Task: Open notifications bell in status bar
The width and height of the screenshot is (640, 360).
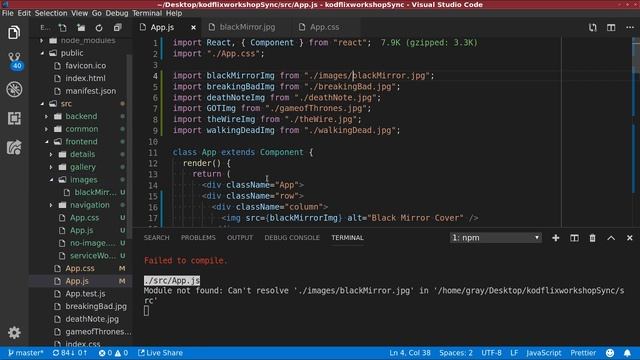Action: point(627,353)
